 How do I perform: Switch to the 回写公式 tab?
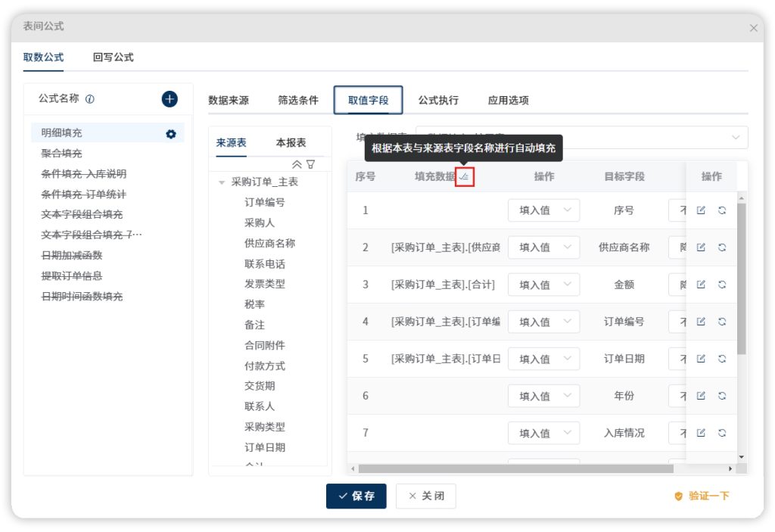coord(114,58)
